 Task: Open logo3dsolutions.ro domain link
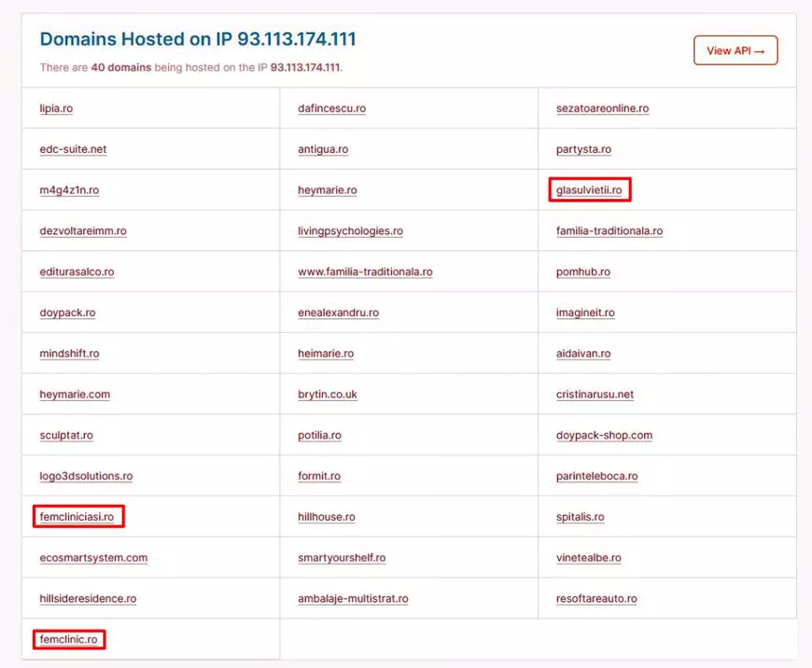tap(86, 476)
